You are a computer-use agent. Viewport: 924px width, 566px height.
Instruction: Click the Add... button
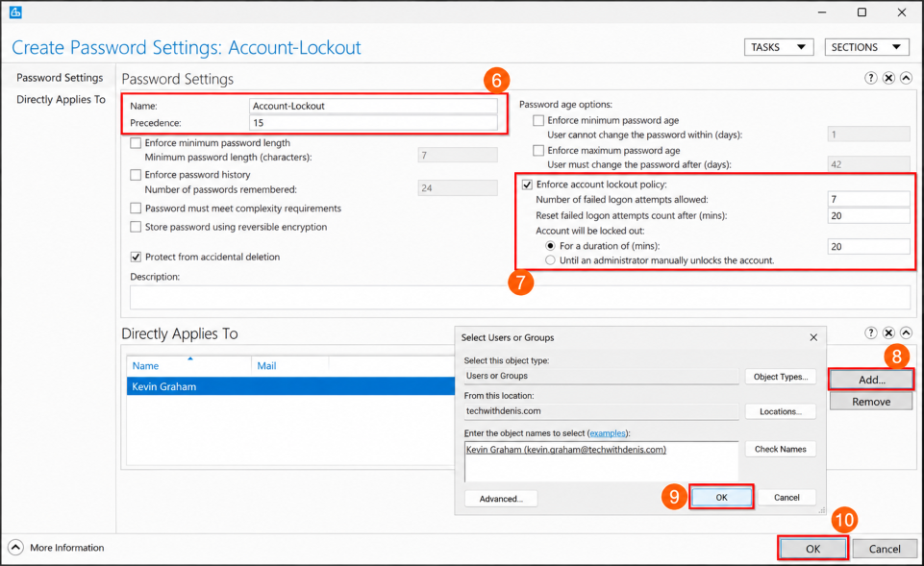click(x=871, y=380)
